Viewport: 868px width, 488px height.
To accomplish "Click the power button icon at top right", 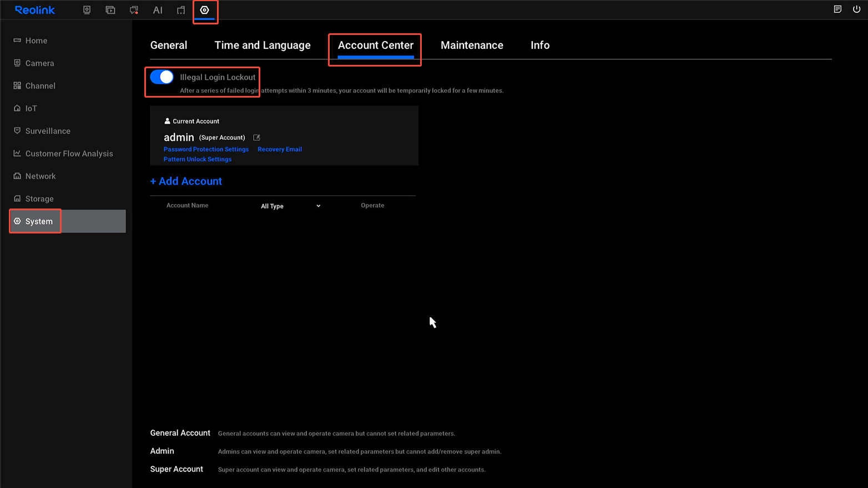I will point(856,9).
